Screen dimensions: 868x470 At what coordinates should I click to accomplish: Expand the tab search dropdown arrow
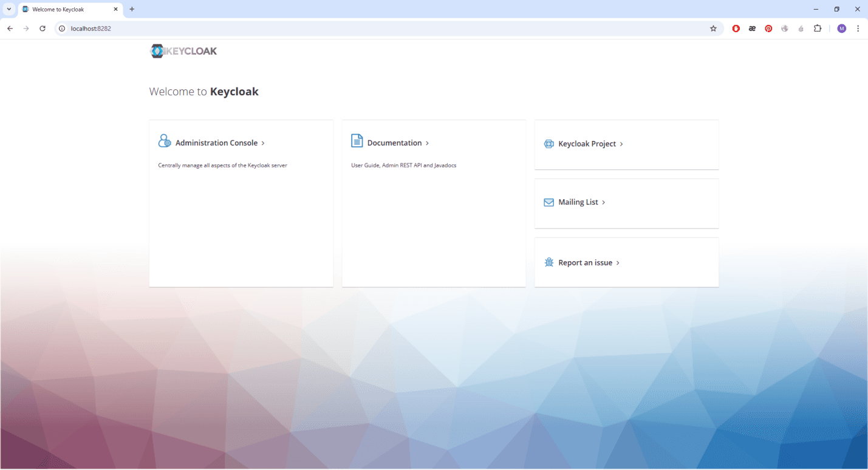pos(9,9)
